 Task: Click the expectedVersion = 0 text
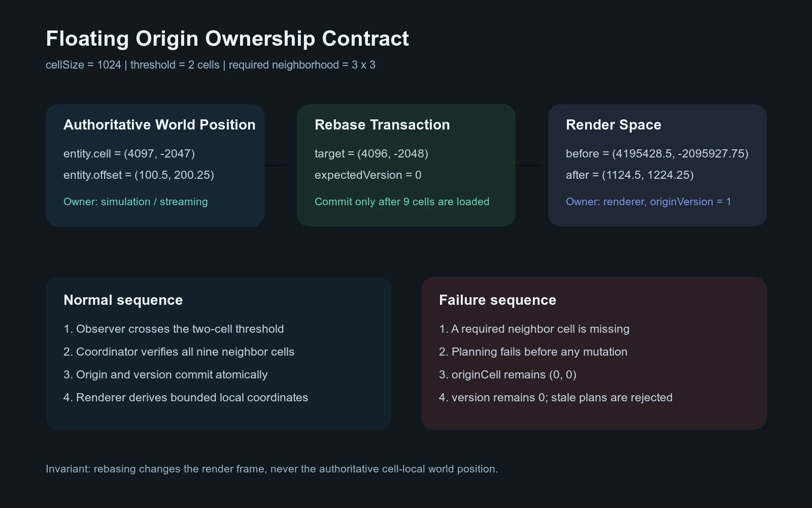(x=368, y=175)
